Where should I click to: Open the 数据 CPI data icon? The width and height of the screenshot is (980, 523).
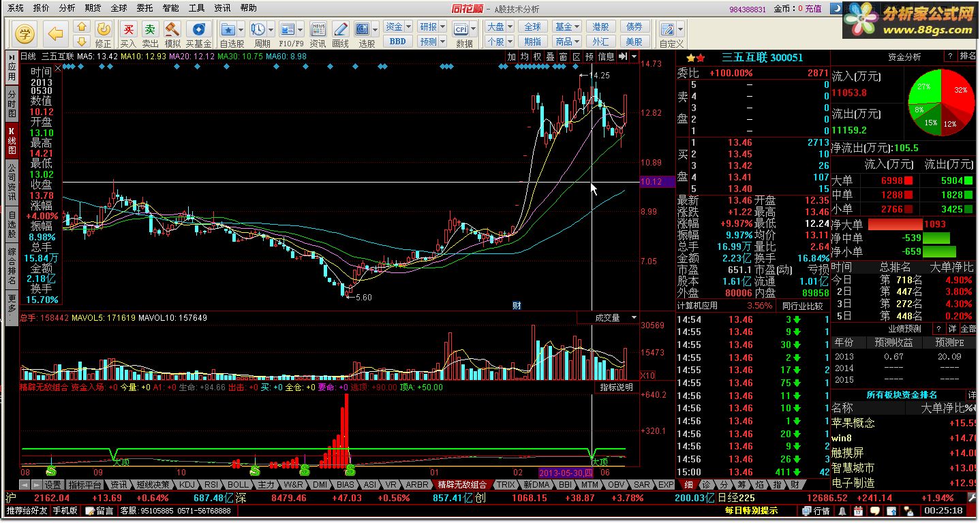tap(461, 29)
